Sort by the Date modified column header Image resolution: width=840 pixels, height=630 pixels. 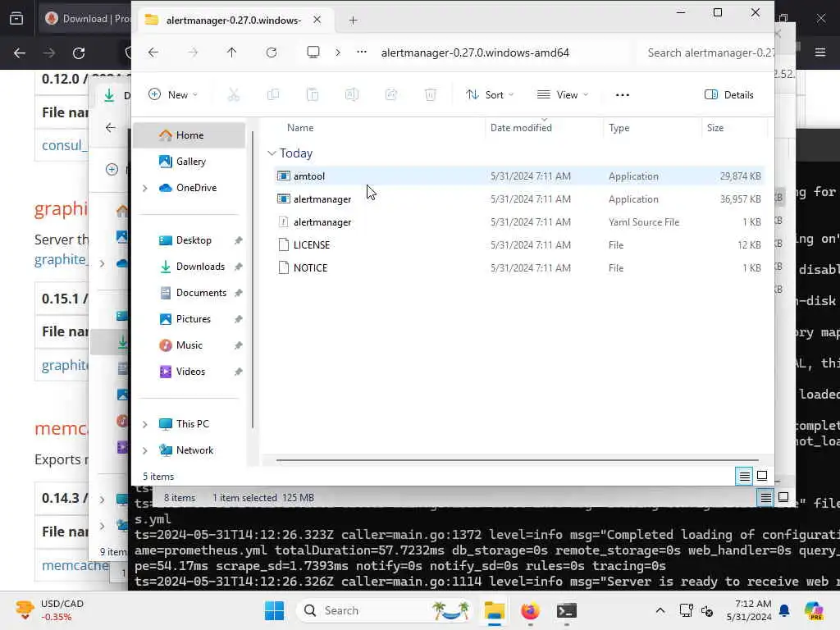(521, 127)
